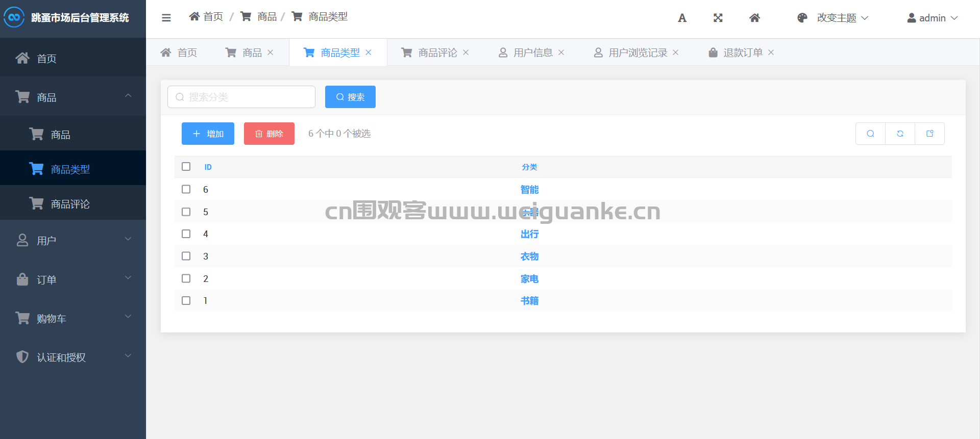Toggle the fullscreen expand icon

tap(718, 18)
